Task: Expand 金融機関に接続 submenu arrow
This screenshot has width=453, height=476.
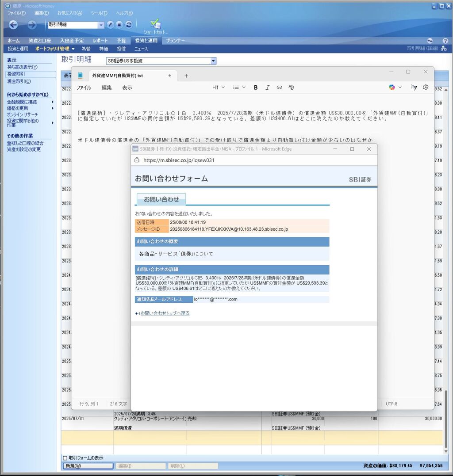Action: click(53, 102)
